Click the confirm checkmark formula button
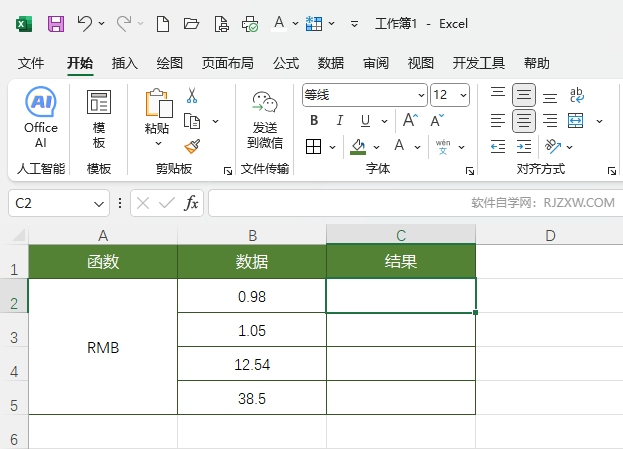 tap(167, 203)
